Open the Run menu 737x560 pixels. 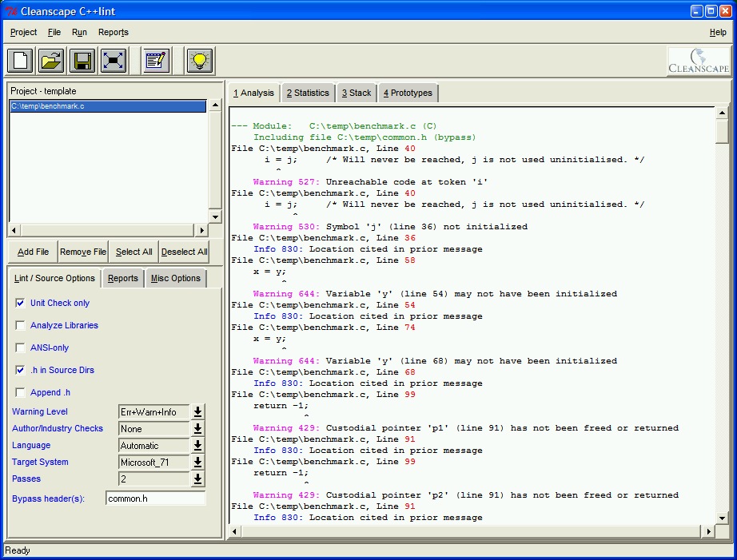(79, 33)
